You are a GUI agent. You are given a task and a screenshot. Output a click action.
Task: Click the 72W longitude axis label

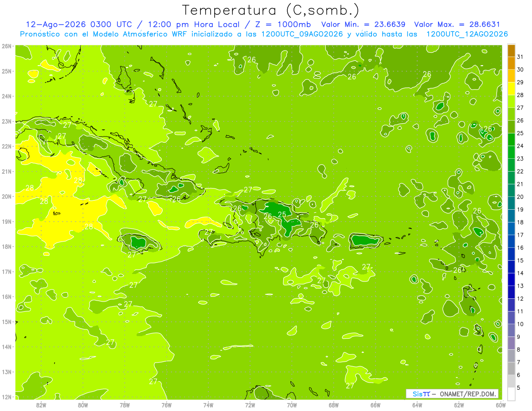tap(250, 405)
